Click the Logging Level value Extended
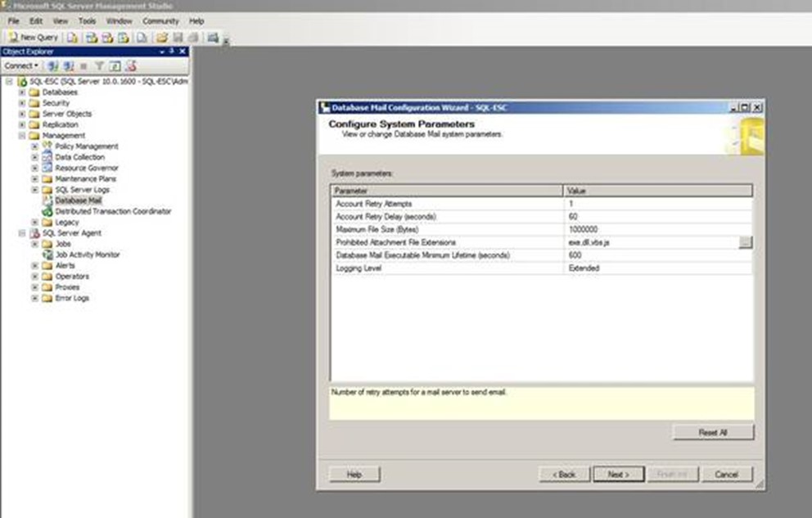The width and height of the screenshot is (812, 518). click(x=657, y=268)
